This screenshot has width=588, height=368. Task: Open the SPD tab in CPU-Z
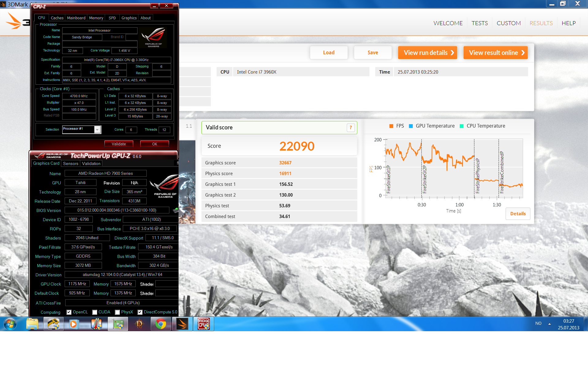pos(112,18)
